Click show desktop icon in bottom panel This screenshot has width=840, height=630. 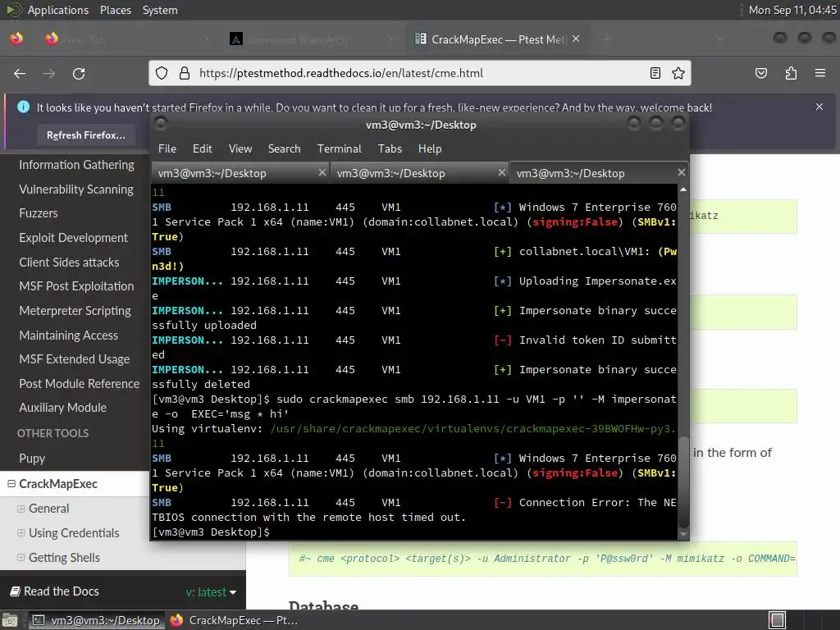(x=10, y=620)
